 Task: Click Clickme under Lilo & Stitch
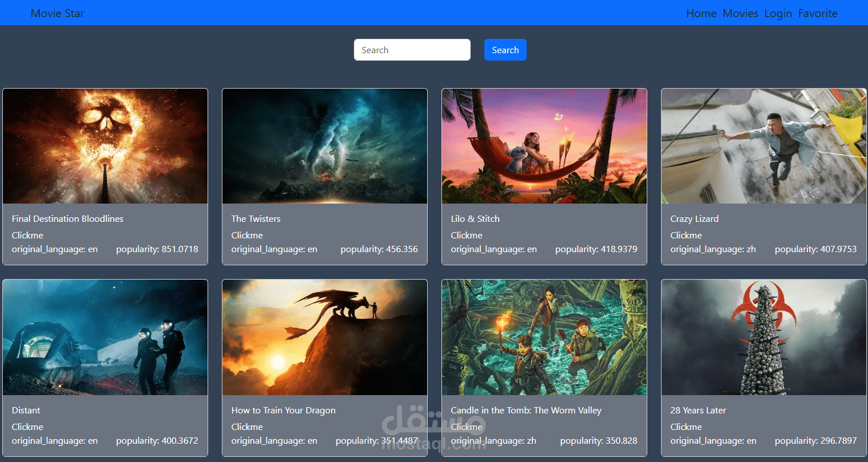pos(467,235)
